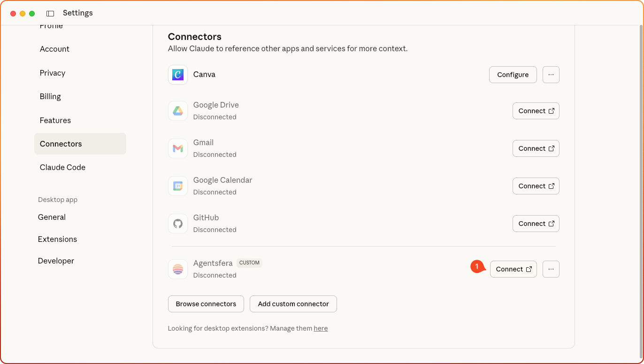Viewport: 644px width, 364px height.
Task: Connect the GitHub connector
Action: click(536, 224)
